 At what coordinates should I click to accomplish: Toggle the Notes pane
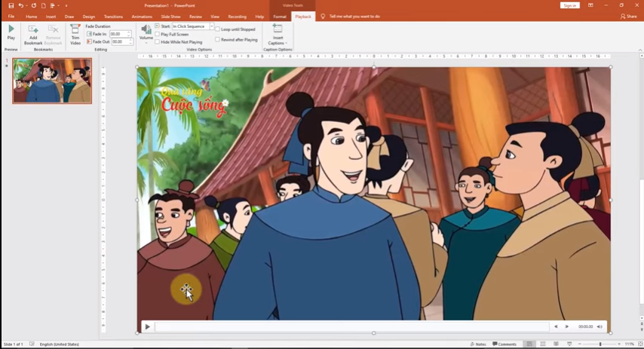tap(478, 344)
